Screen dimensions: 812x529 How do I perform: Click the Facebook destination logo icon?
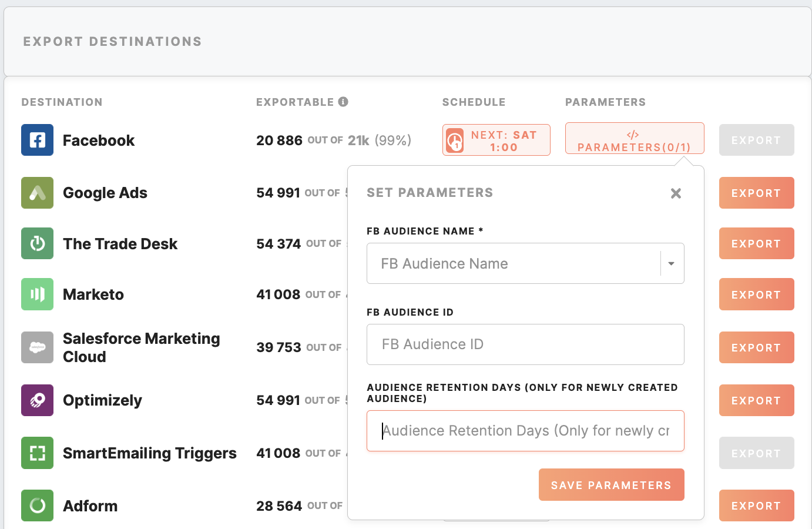point(37,140)
